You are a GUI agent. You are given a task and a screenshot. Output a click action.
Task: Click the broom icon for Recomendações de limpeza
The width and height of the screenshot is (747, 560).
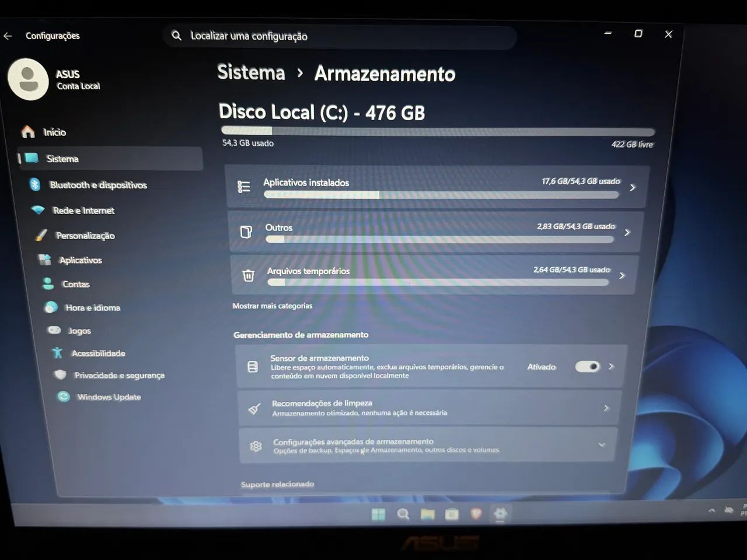[x=254, y=408]
